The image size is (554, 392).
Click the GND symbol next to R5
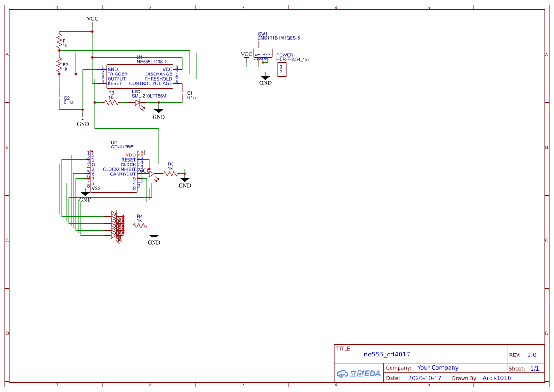[185, 182]
